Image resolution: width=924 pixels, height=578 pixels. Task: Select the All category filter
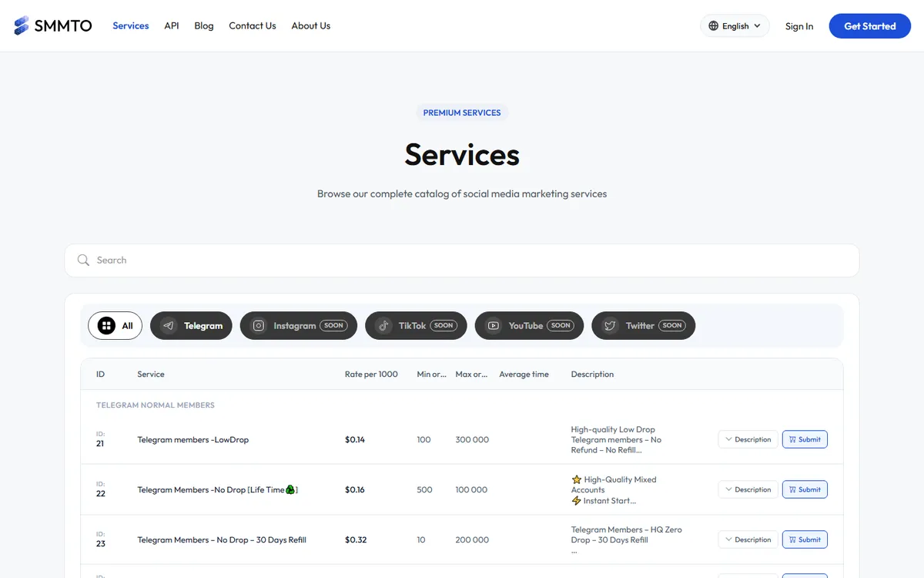click(115, 325)
